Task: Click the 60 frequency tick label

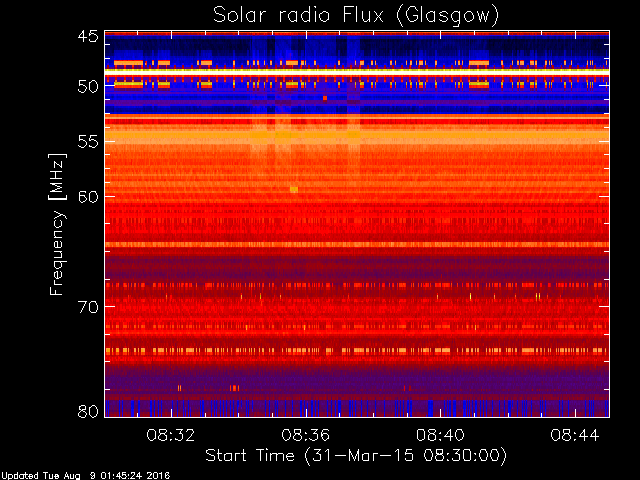Action: click(88, 196)
